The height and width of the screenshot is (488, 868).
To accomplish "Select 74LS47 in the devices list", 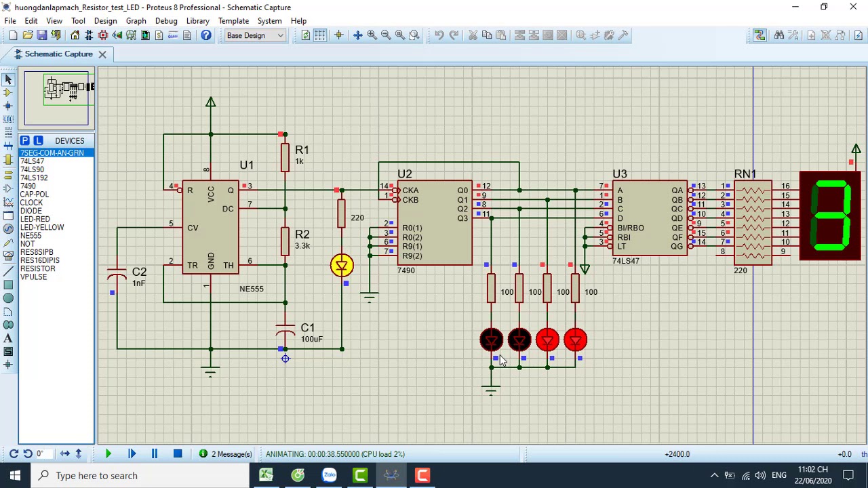I will pos(32,161).
